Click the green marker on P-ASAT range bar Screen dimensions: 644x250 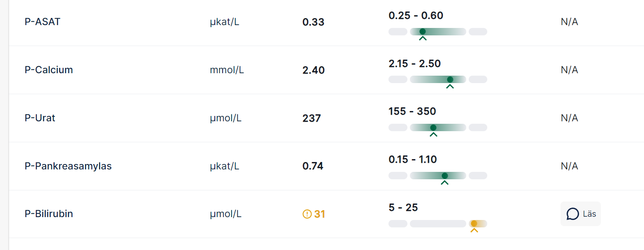point(423,32)
